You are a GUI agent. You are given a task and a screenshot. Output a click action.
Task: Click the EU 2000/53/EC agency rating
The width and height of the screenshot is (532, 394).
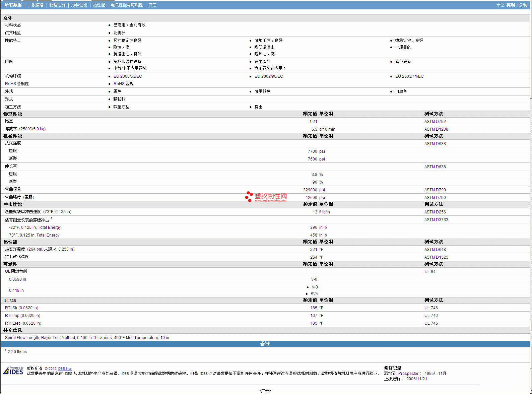point(128,76)
